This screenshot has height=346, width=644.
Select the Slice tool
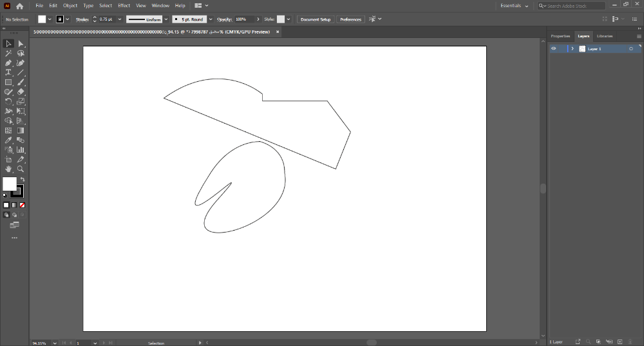tap(21, 159)
